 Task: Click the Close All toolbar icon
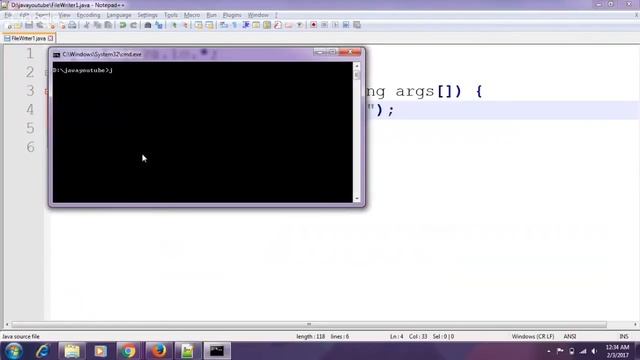coord(62,25)
